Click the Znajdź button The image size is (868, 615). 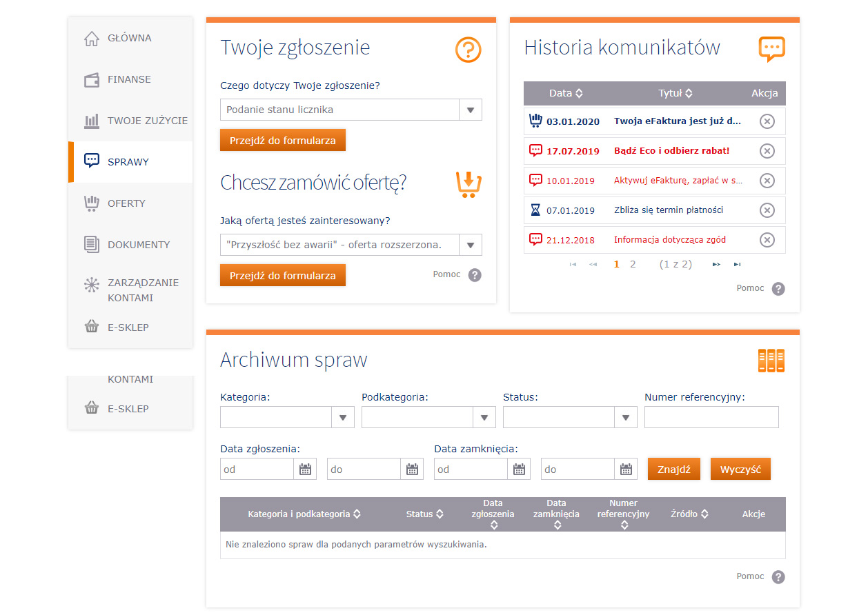673,468
